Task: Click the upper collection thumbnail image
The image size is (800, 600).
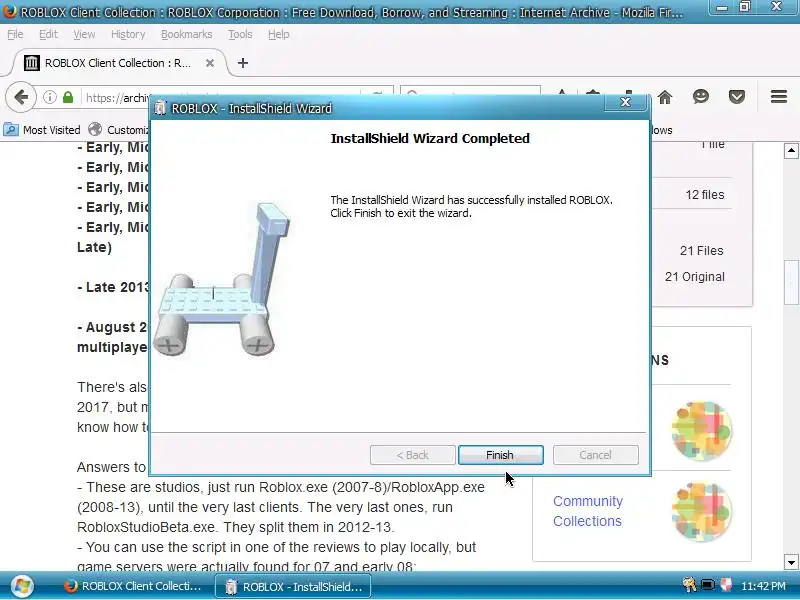Action: click(702, 431)
